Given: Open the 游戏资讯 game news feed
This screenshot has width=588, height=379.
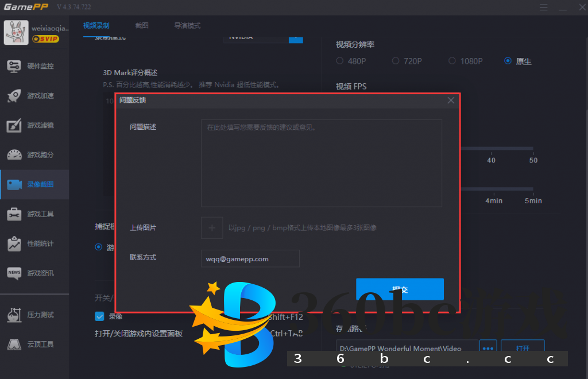Looking at the screenshot, I should pos(34,273).
